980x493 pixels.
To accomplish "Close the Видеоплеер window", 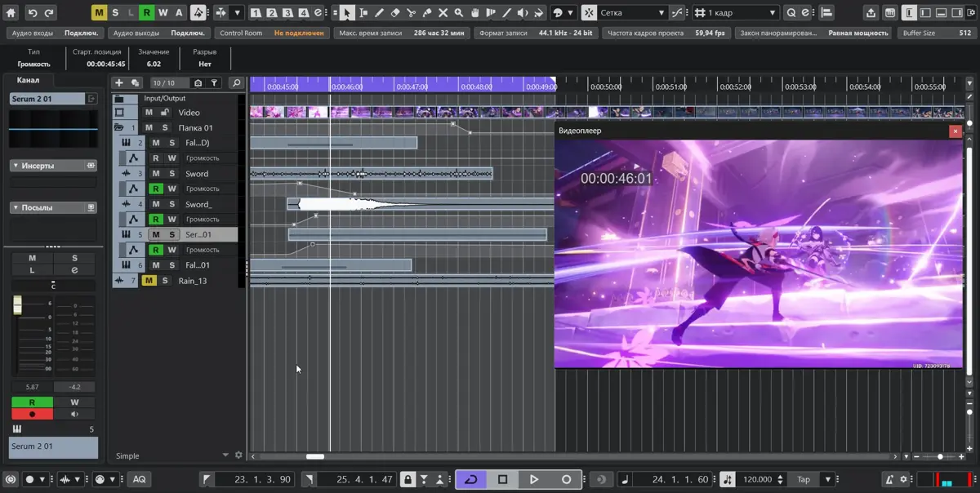I will (x=955, y=131).
